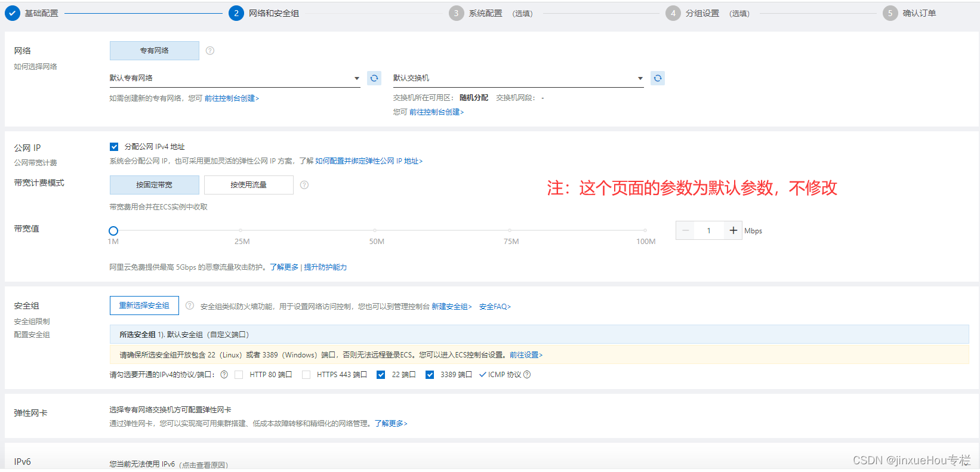Screen dimensions: 980x472
Task: Open the 如何选择网络 help link
Action: point(36,67)
